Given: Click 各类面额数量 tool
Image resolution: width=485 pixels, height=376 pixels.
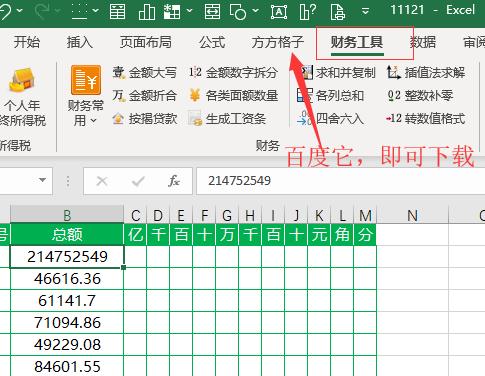Looking at the screenshot, I should [x=233, y=96].
